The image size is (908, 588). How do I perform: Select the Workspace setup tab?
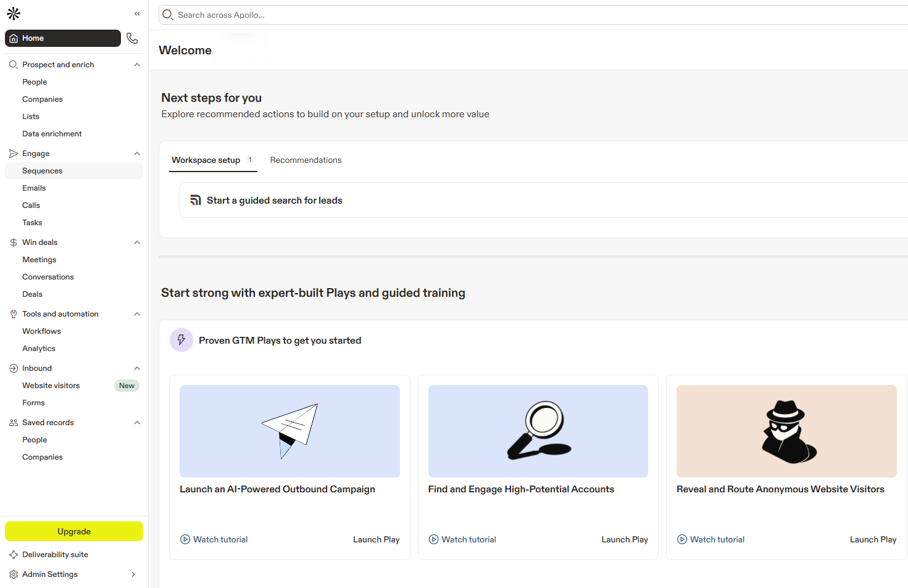pyautogui.click(x=206, y=160)
